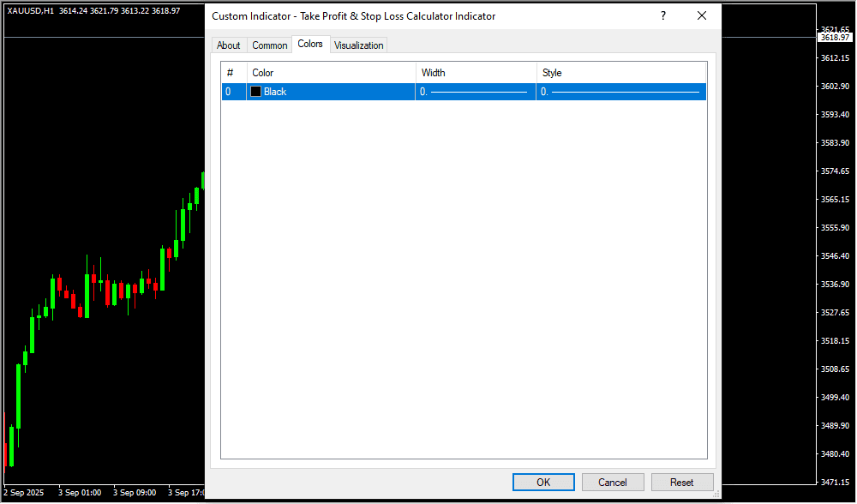The height and width of the screenshot is (504, 857).
Task: Click the # column header
Action: pos(233,73)
